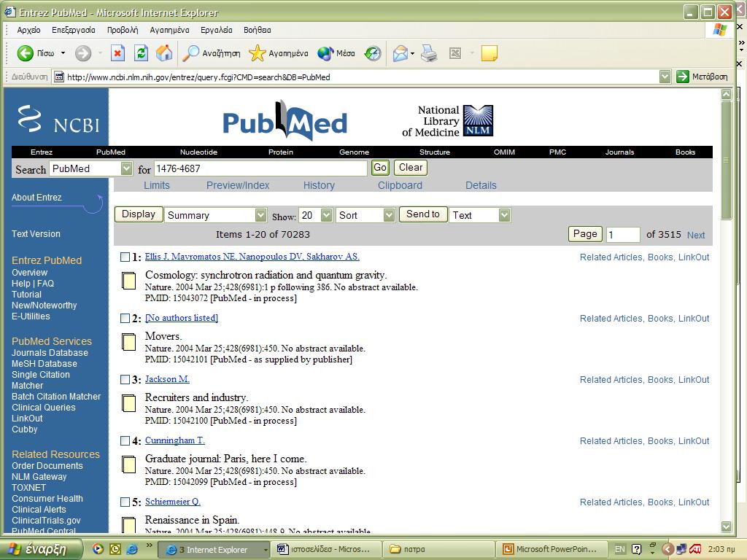This screenshot has height=560, width=747.
Task: Expand the Summary display format dropdown
Action: pyautogui.click(x=260, y=215)
